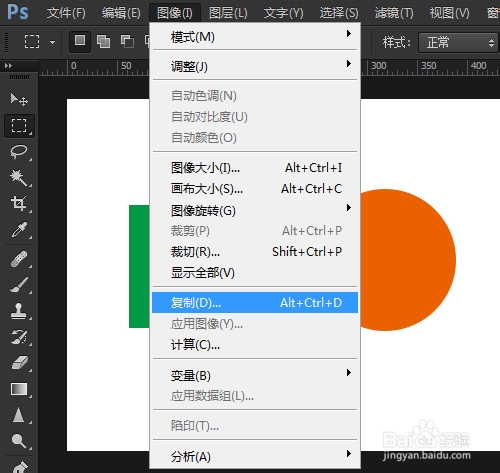
Task: Expand the 分析(A) submenu
Action: tap(255, 456)
